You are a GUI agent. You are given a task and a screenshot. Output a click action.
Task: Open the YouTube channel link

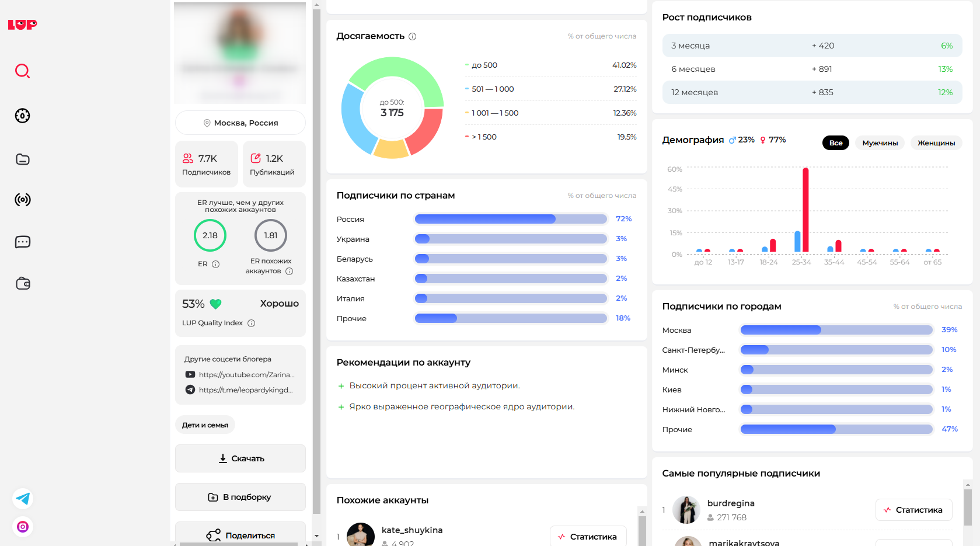coord(246,375)
